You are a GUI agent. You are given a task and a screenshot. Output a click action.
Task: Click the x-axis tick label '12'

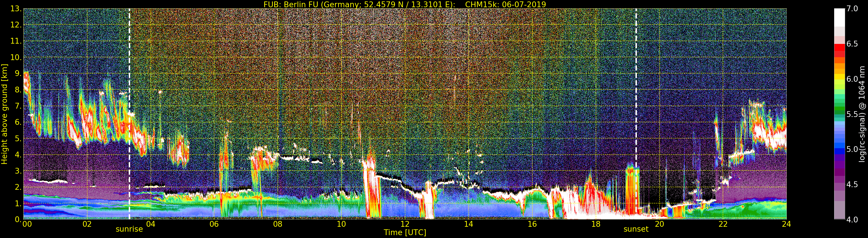coord(405,224)
